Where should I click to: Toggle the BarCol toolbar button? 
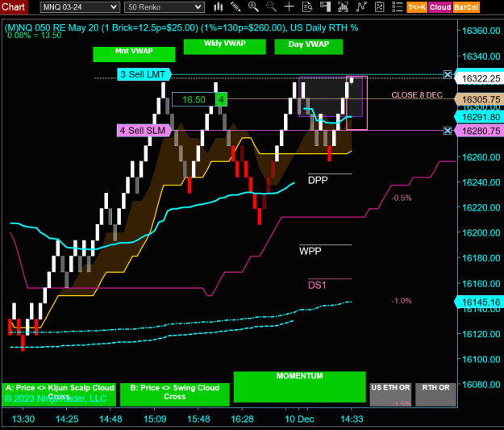pyautogui.click(x=466, y=7)
